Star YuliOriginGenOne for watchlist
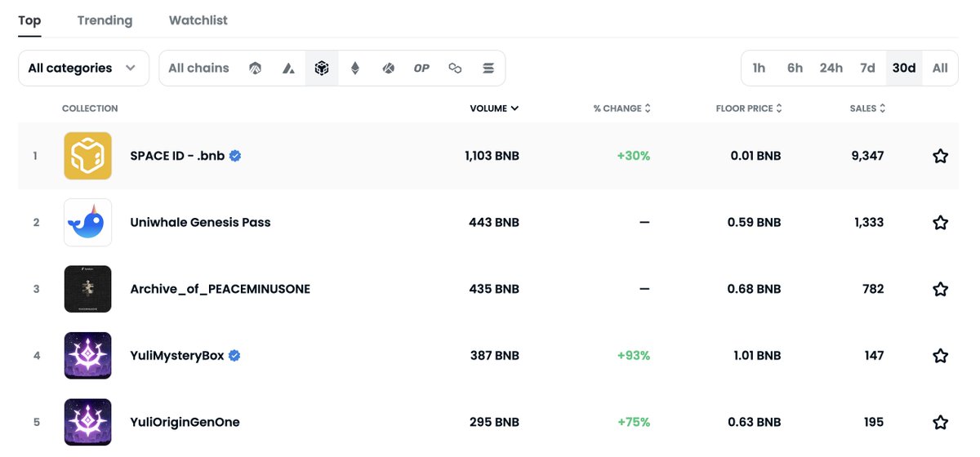The width and height of the screenshot is (980, 457). [x=940, y=422]
